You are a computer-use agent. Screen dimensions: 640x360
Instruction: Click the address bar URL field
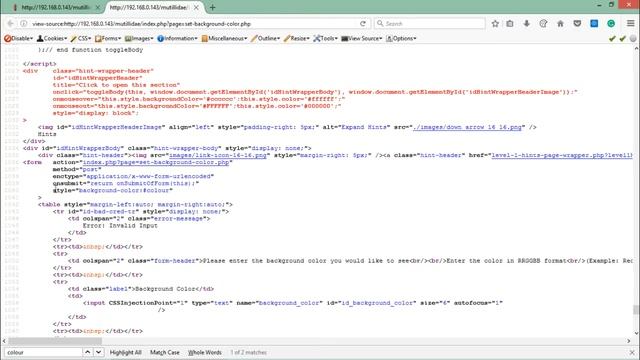192,24
